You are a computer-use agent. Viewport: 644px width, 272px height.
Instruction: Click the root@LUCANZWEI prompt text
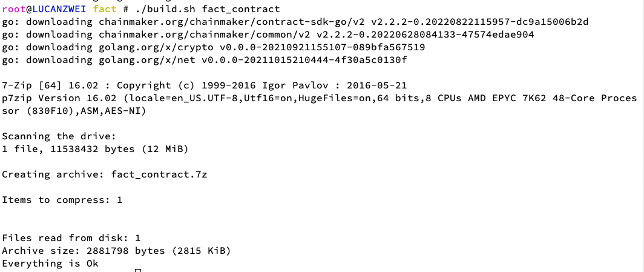point(44,9)
